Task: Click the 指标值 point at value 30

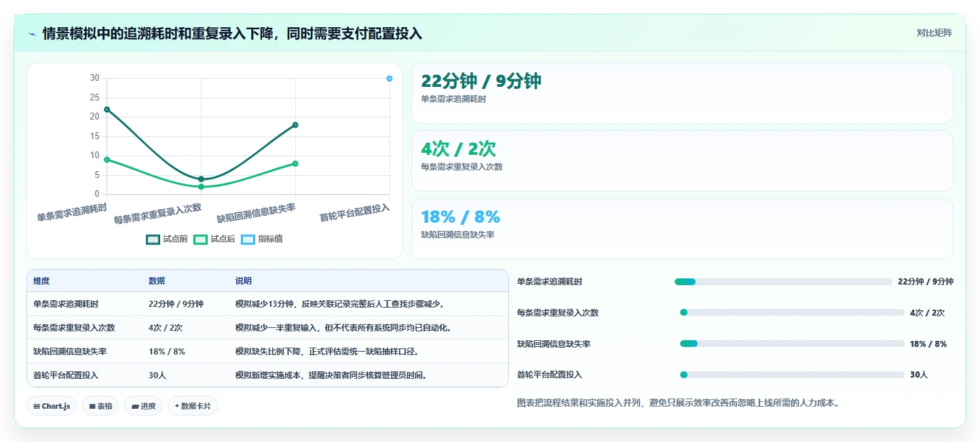Action: 390,79
